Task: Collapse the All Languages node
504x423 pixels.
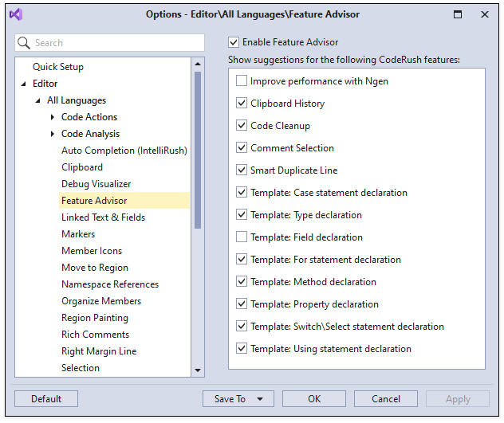Action: pyautogui.click(x=37, y=101)
